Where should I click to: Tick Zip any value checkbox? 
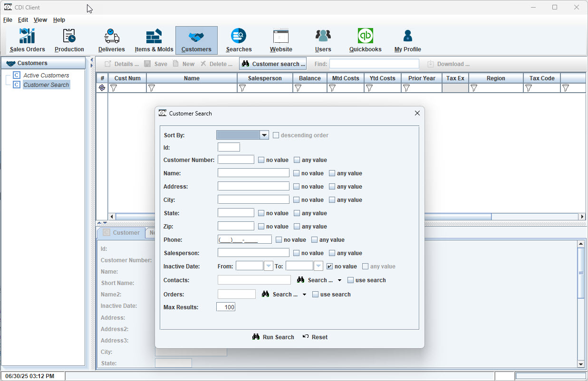pyautogui.click(x=297, y=227)
